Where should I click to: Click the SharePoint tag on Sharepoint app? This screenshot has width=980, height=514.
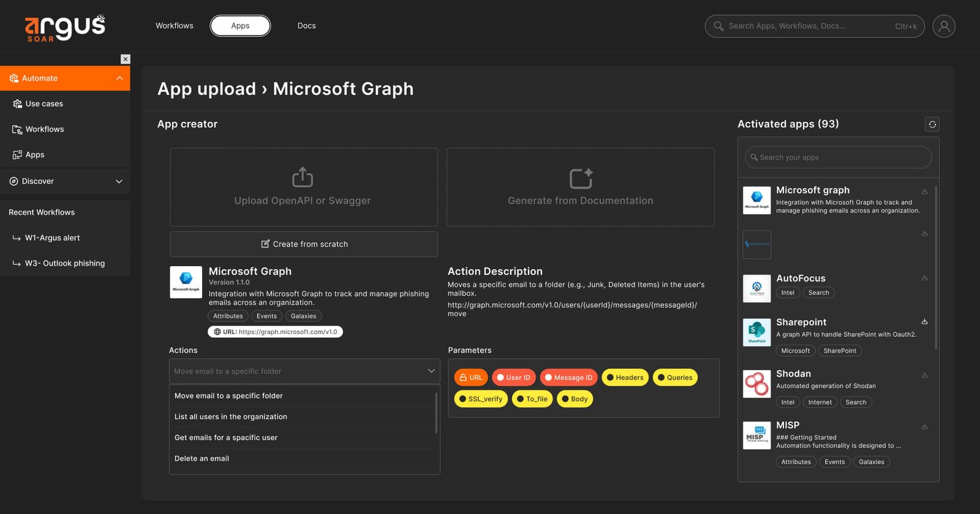point(840,351)
